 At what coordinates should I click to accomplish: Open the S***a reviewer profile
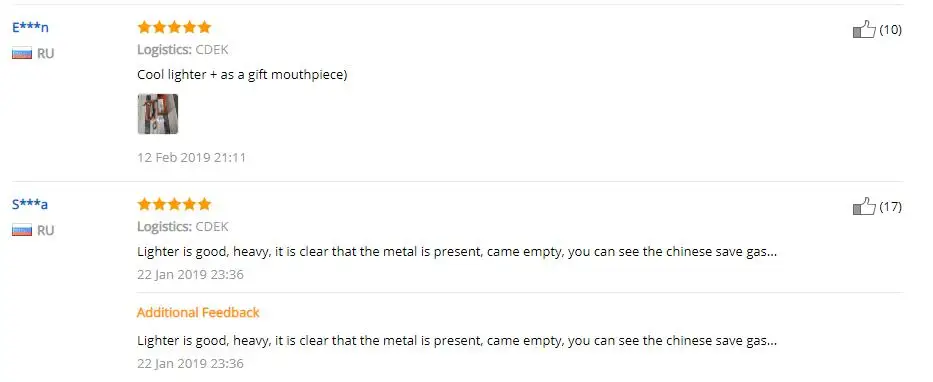(30, 205)
